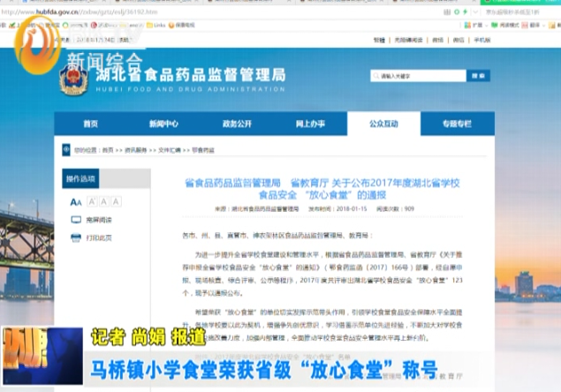Click the 阅读模式 reading mode icon

coord(493,26)
